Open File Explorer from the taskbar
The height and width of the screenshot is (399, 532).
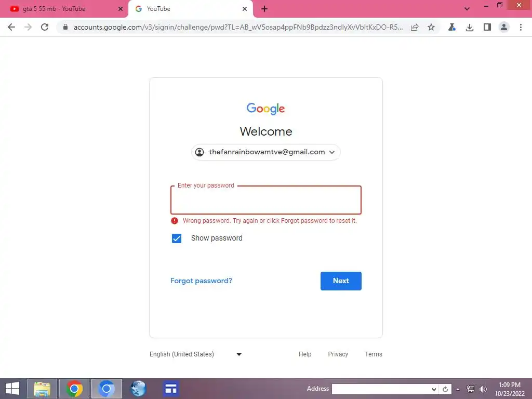tap(42, 389)
